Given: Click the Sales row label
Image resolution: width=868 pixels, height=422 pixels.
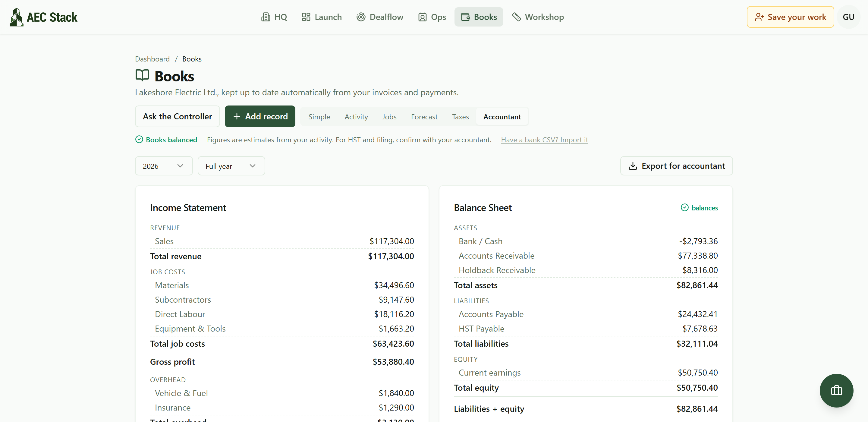Looking at the screenshot, I should point(164,241).
